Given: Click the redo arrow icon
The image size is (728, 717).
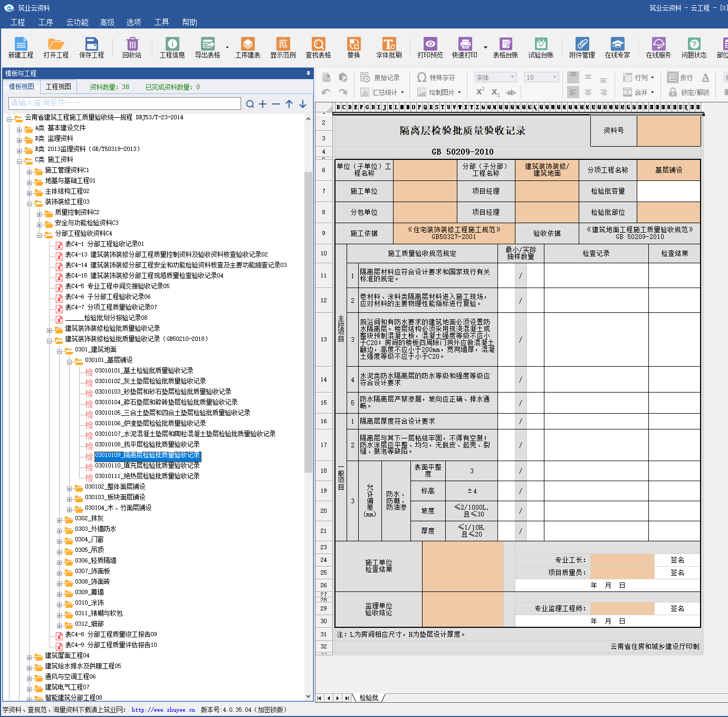Looking at the screenshot, I should click(343, 92).
